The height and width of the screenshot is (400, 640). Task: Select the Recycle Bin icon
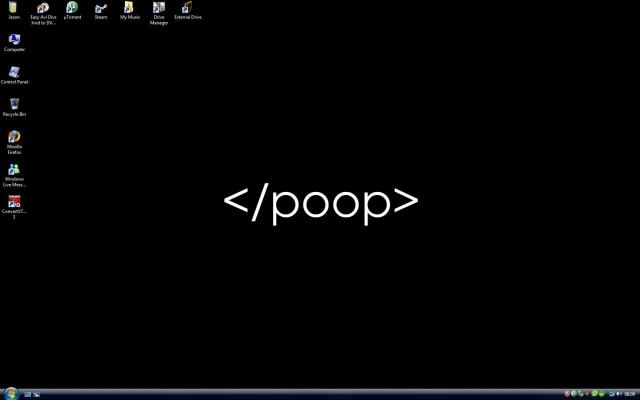coord(14,107)
